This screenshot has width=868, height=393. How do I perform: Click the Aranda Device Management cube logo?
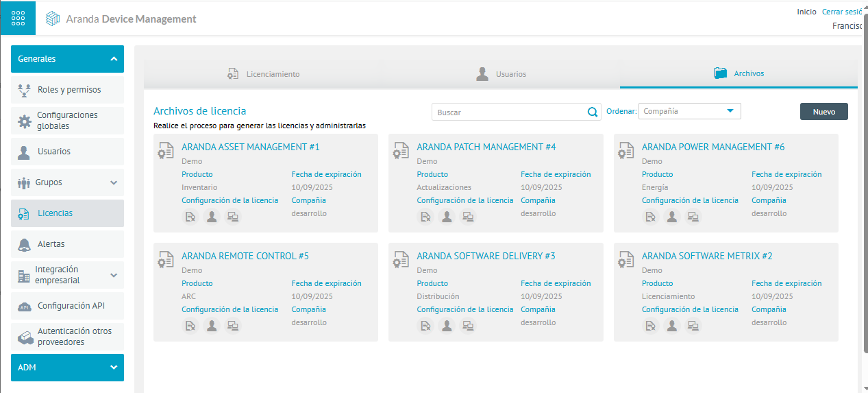click(x=53, y=19)
